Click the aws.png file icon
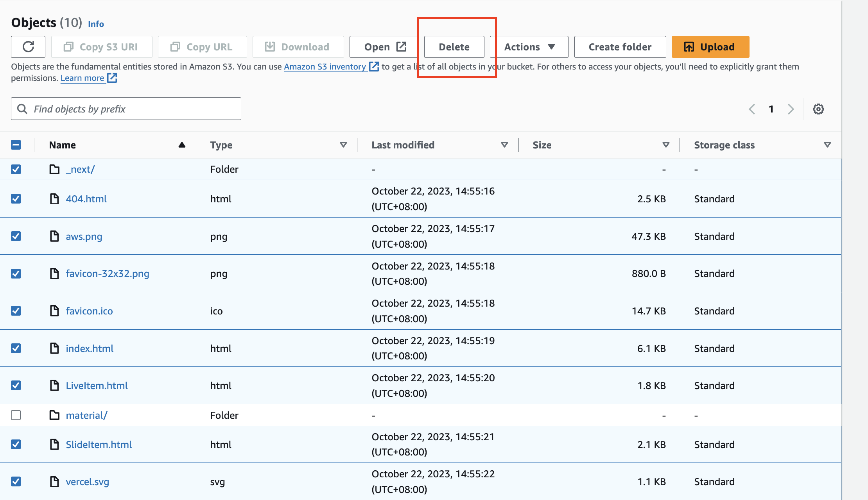 pos(54,236)
